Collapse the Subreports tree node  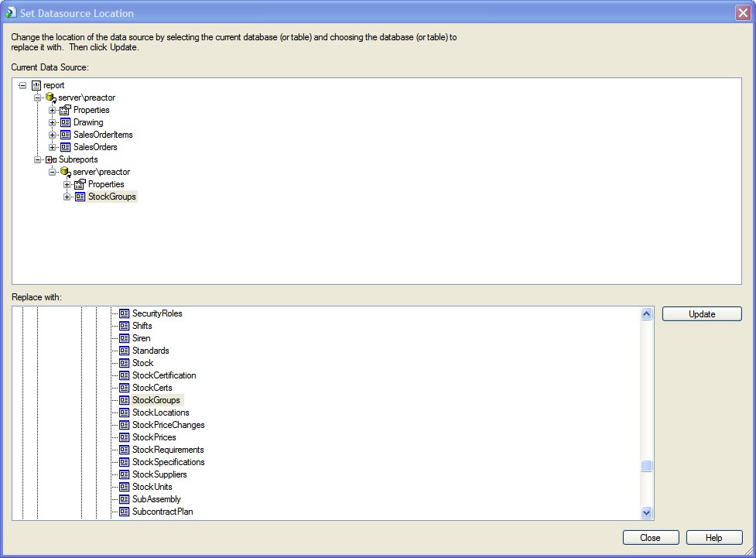click(x=38, y=159)
